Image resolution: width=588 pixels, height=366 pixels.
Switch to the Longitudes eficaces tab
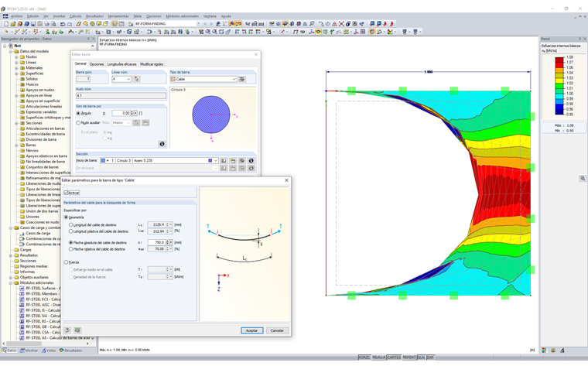pyautogui.click(x=122, y=64)
